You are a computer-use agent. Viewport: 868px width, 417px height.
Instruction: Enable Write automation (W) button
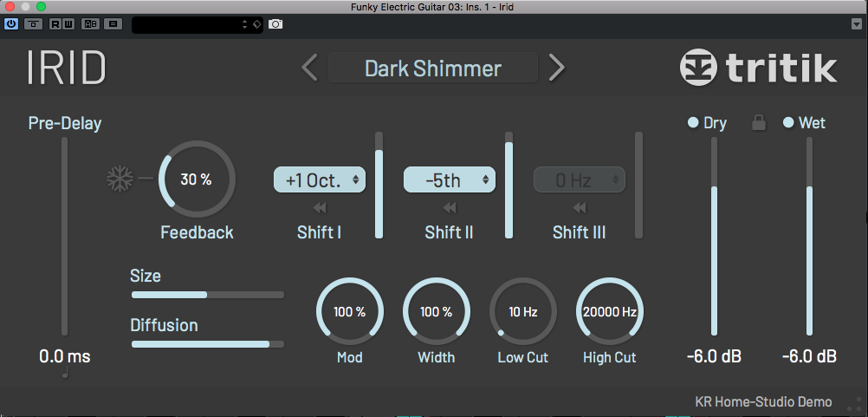point(68,23)
